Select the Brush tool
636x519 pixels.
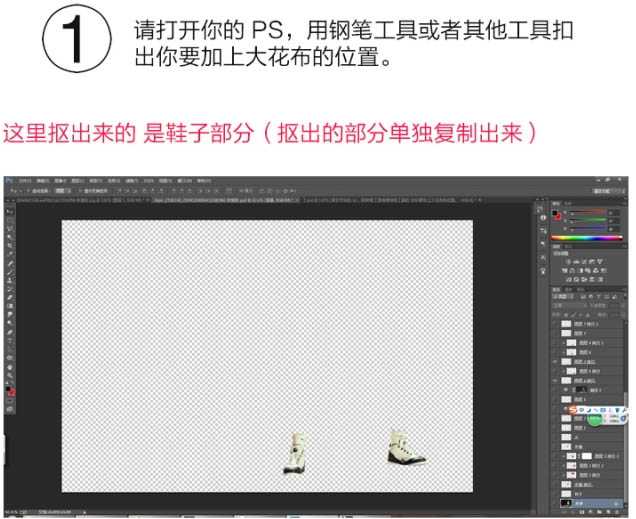(x=11, y=270)
